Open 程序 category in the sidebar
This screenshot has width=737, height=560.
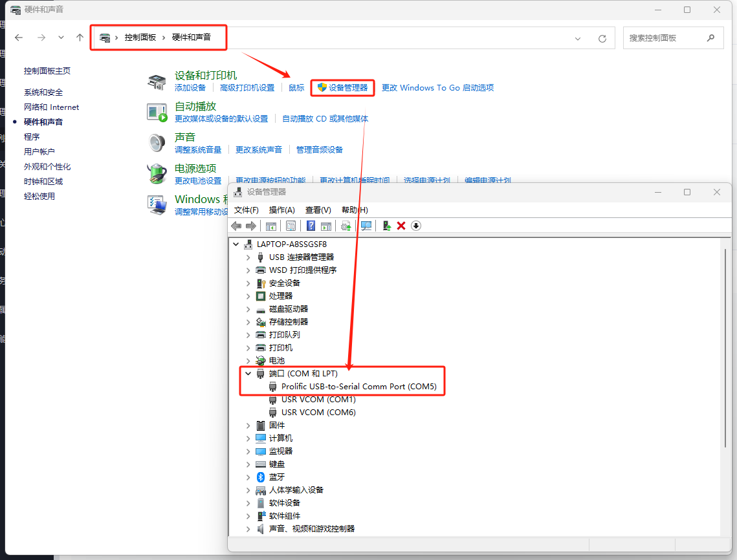pos(32,136)
